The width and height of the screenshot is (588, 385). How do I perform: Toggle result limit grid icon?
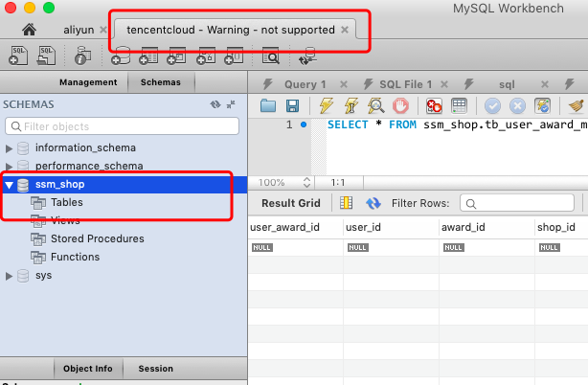coord(459,106)
